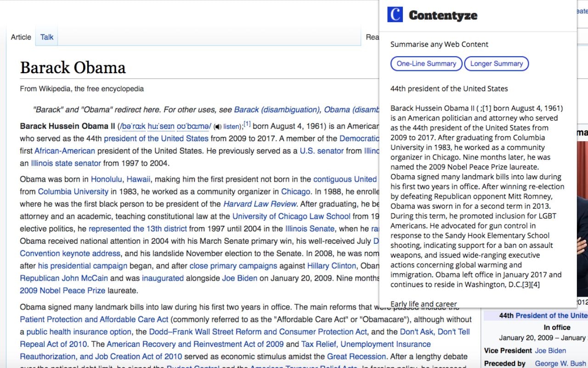Click the Longer Summary button
This screenshot has height=368, width=588.
[497, 63]
